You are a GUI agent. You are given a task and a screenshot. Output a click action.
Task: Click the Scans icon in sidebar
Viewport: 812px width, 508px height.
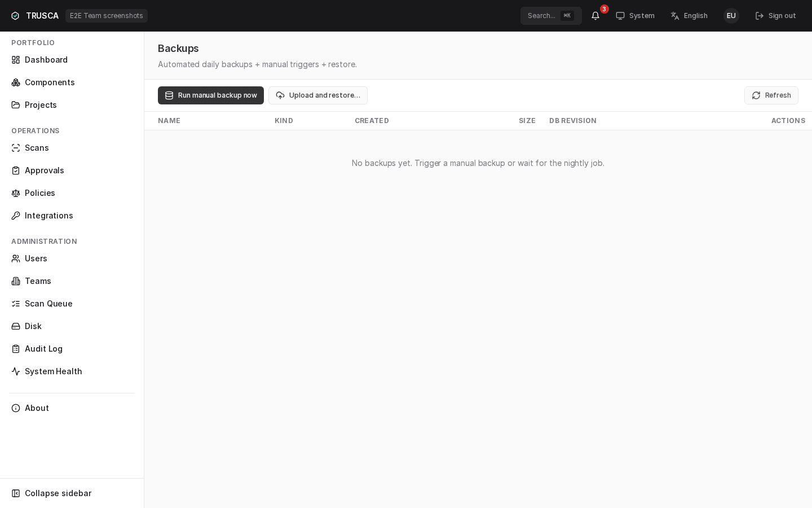16,148
